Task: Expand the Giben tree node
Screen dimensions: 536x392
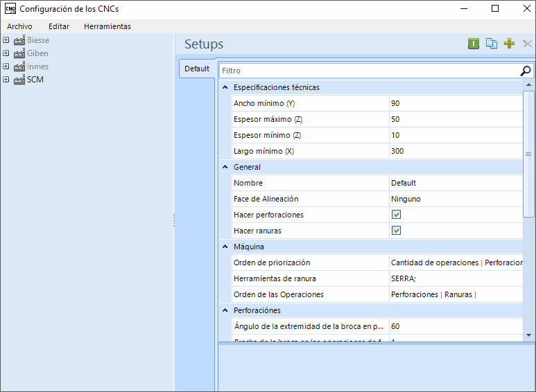Action: pyautogui.click(x=6, y=53)
